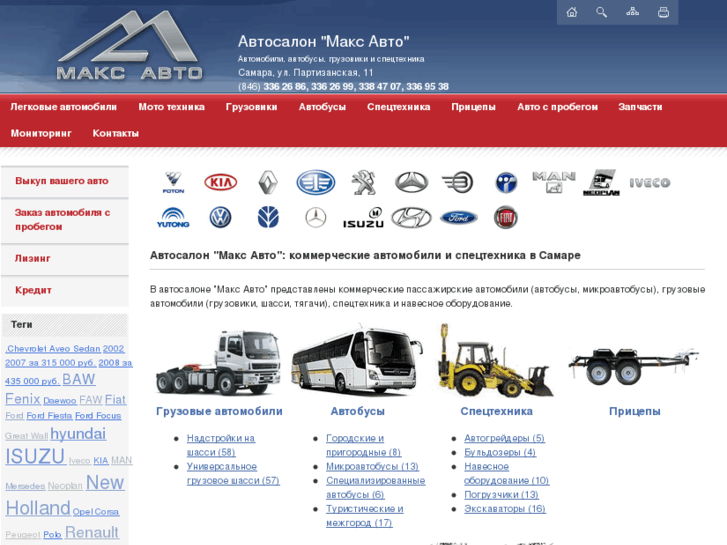Select the red Fiat logo

[506, 218]
